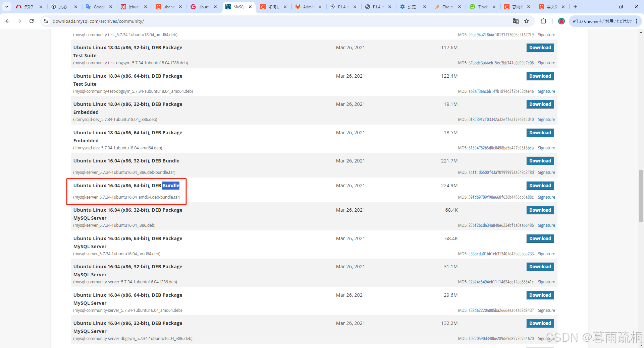Download the 19.1M Embedded package
This screenshot has height=348, width=644.
click(540, 104)
